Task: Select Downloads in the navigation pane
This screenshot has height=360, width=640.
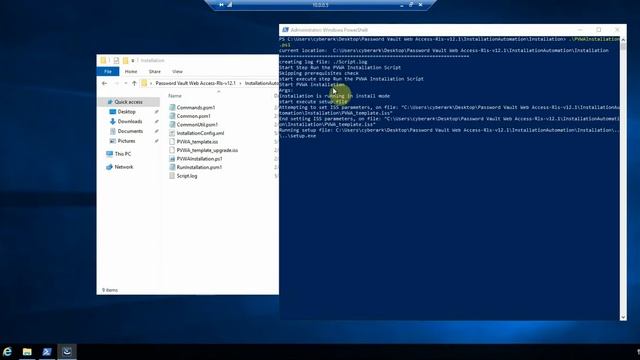Action: tap(130, 121)
